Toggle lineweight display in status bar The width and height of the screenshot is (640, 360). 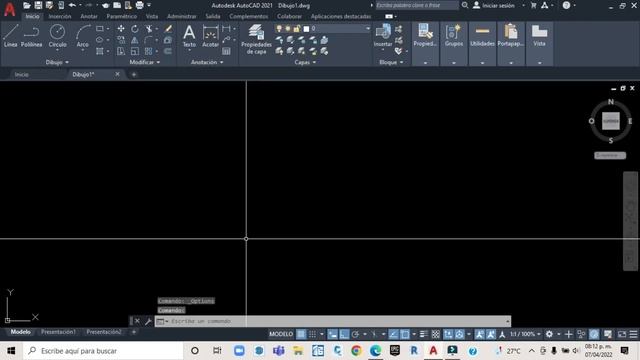tap(424, 334)
